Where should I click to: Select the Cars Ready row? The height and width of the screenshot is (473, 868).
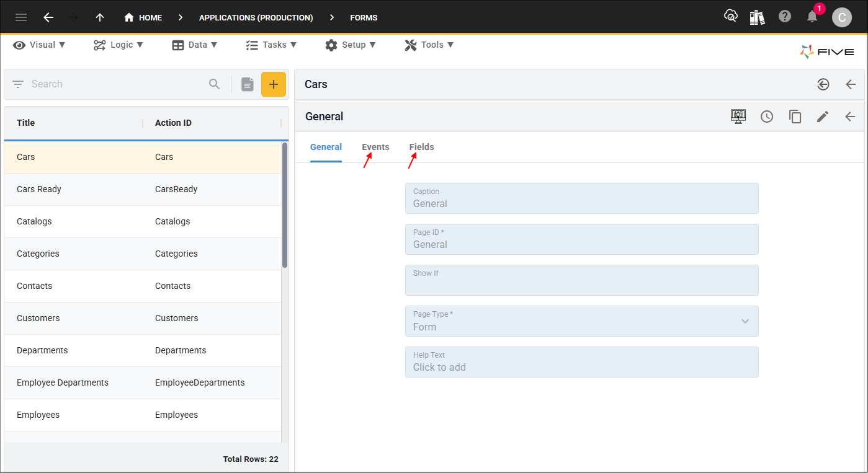click(x=143, y=189)
